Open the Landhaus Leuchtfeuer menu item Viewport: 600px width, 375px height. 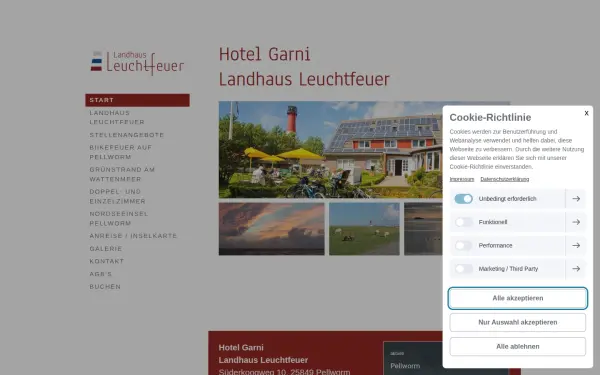click(117, 117)
